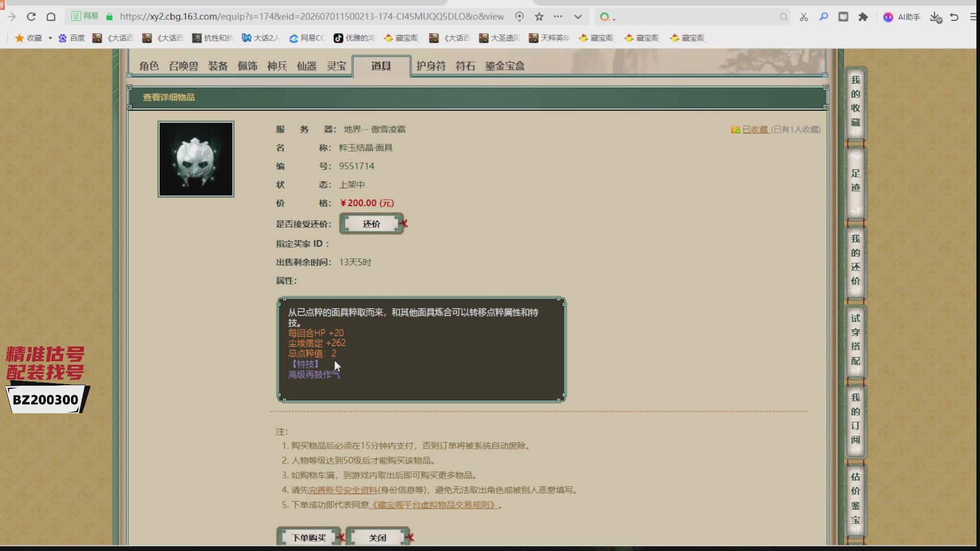Screen dimensions: 980x551
Task: Switch to the 仙器 tab
Action: click(307, 66)
